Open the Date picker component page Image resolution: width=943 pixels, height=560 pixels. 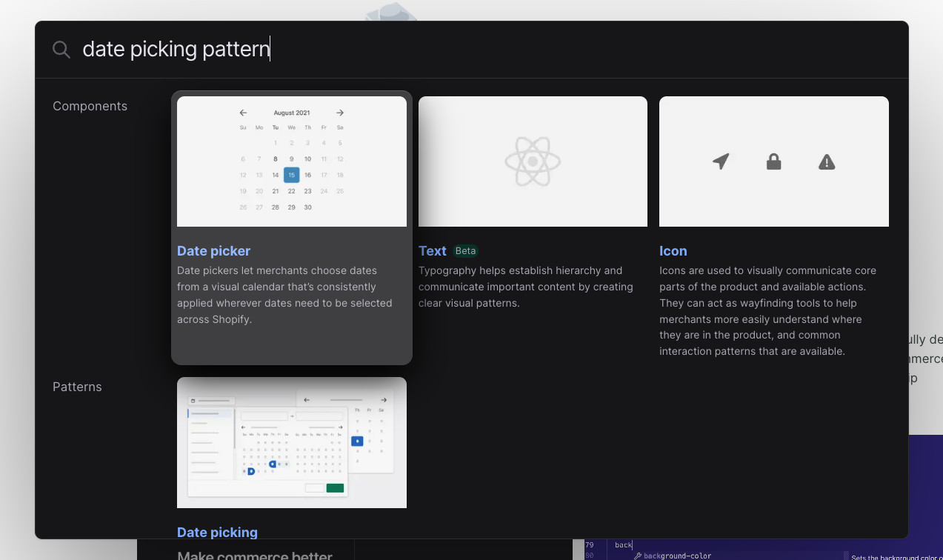(213, 250)
